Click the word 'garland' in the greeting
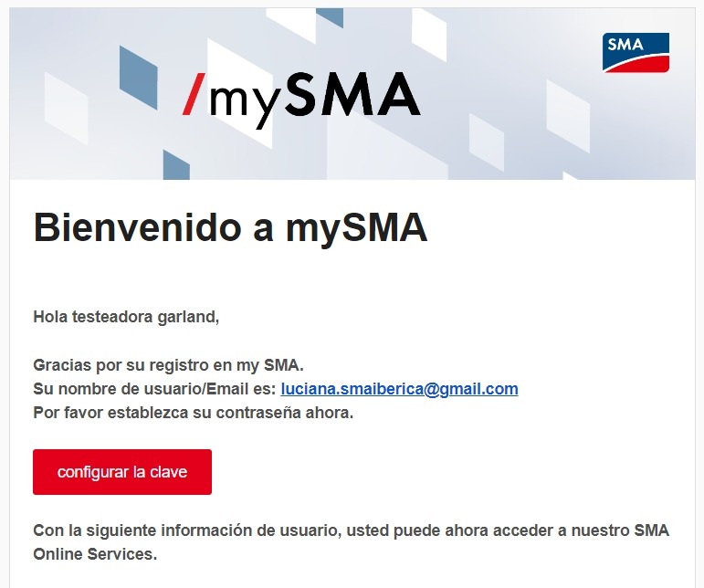The width and height of the screenshot is (704, 588). 190,318
